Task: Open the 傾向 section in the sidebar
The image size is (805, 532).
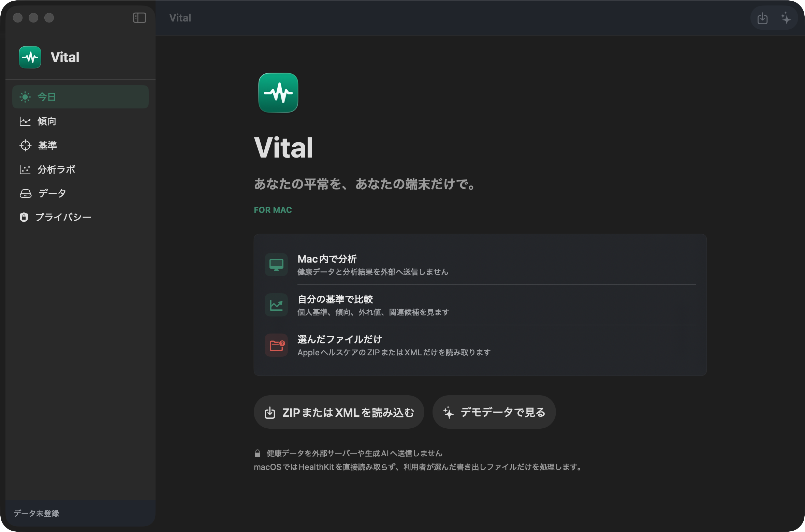Action: (80, 121)
